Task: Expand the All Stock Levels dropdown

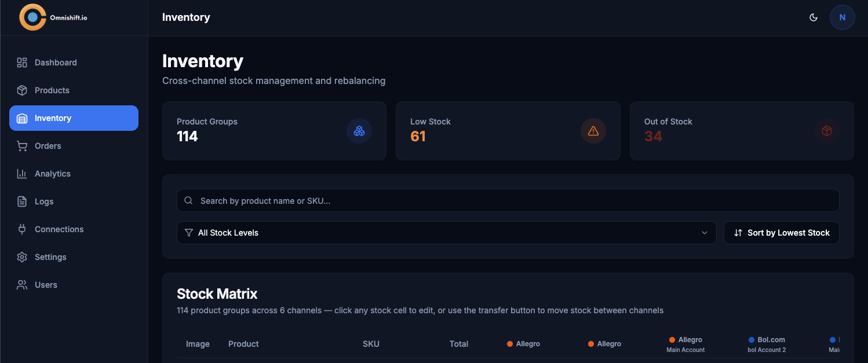Action: pos(446,233)
